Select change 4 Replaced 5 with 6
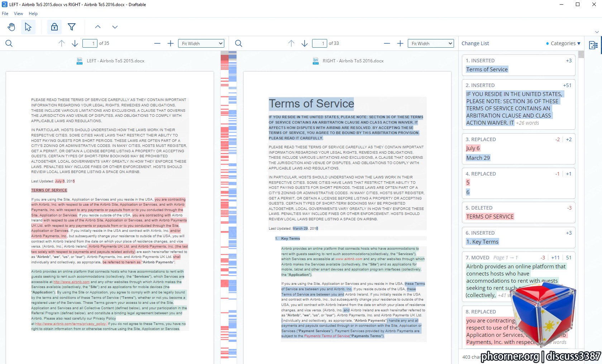602x364 pixels. [519, 183]
